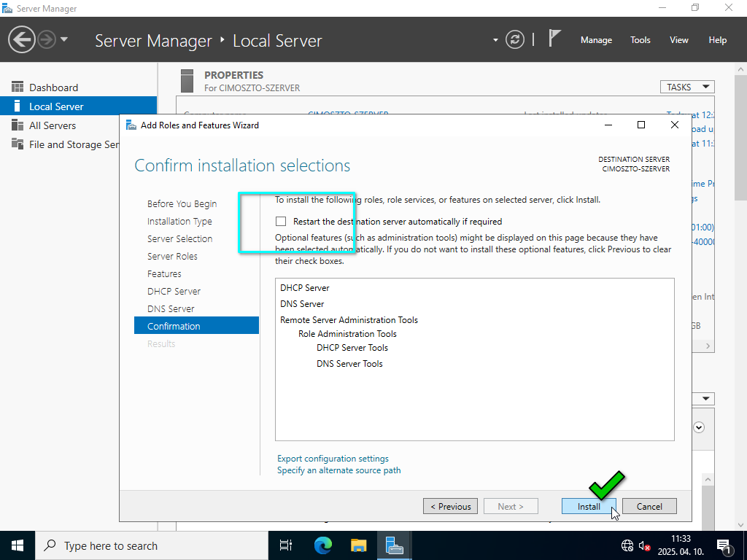The width and height of the screenshot is (747, 560).
Task: Expand the round chevron in the right panel
Action: 699,427
